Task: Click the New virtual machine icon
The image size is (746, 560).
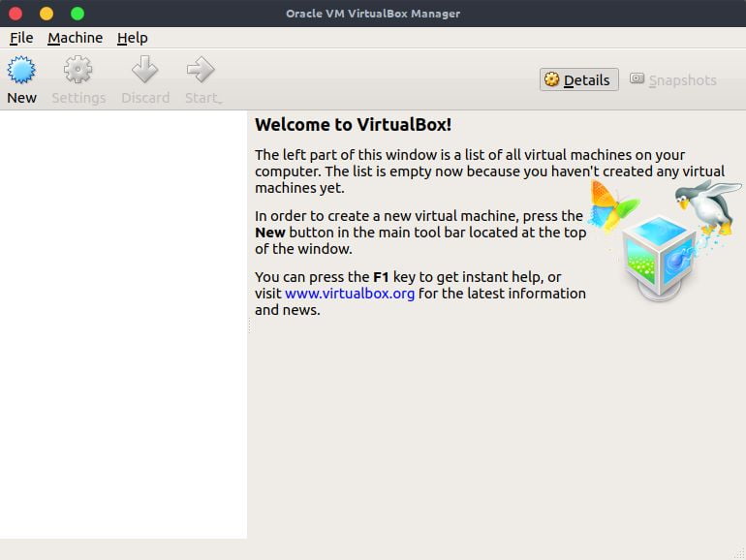Action: coord(21,70)
